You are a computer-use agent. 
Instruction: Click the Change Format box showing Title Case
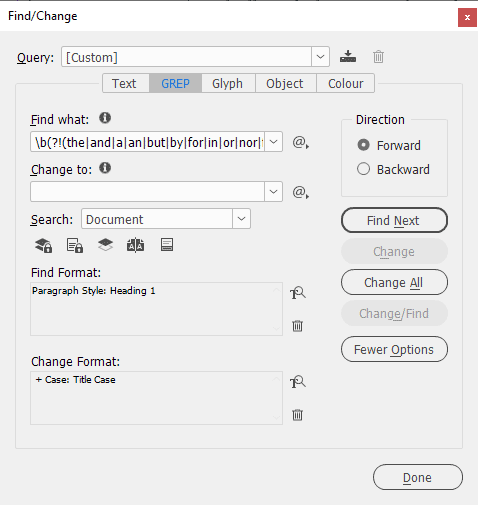coord(156,398)
